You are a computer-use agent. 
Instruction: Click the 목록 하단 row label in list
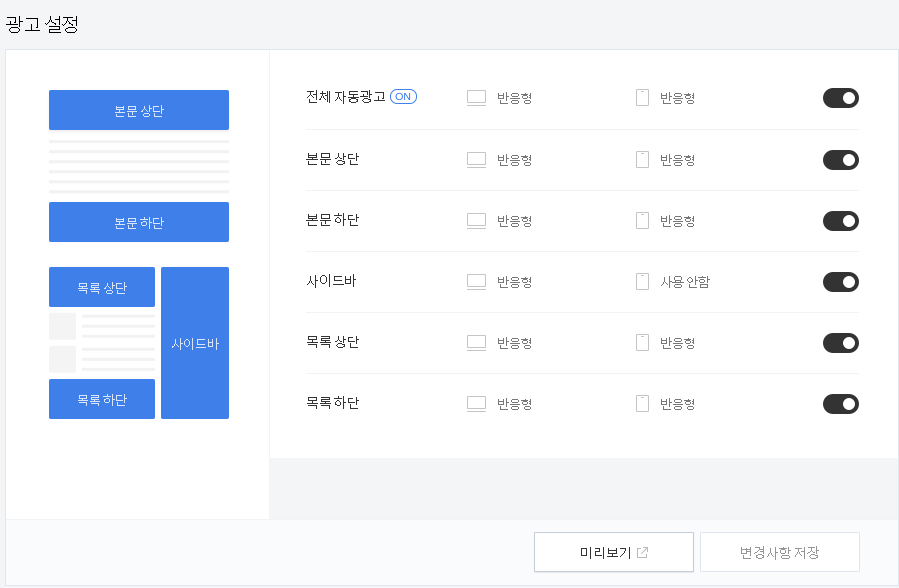pyautogui.click(x=333, y=403)
